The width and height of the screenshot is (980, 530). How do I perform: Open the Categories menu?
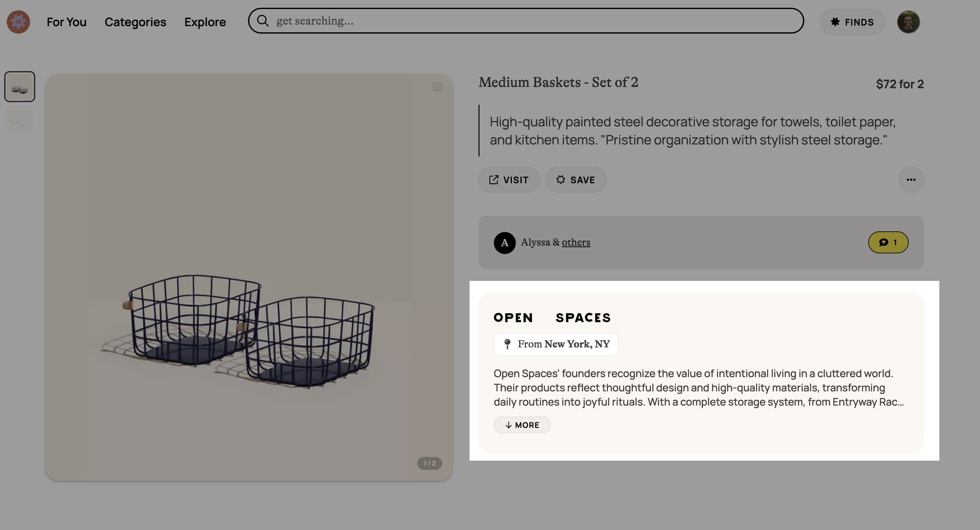pos(135,22)
